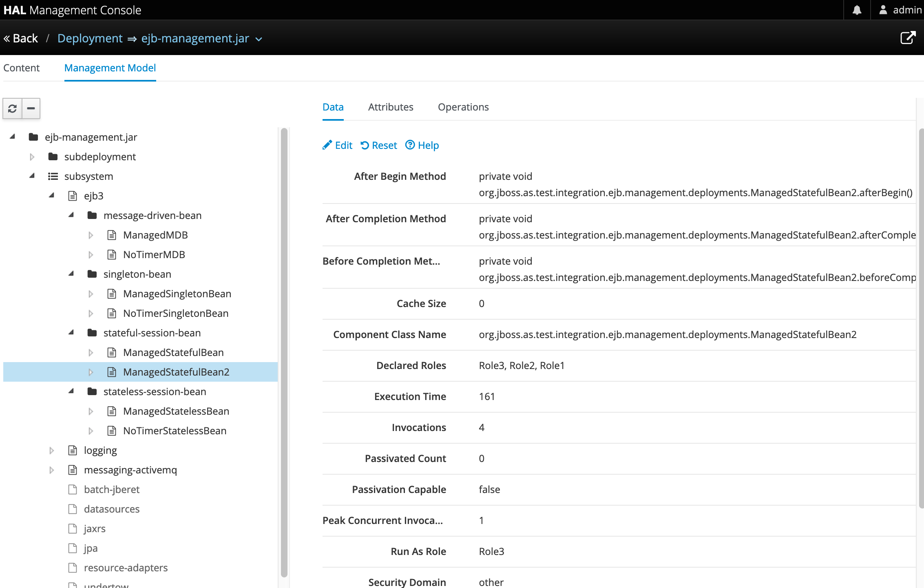Viewport: 924px width, 588px height.
Task: Collapse all tree nodes using the minus icon
Action: point(31,108)
